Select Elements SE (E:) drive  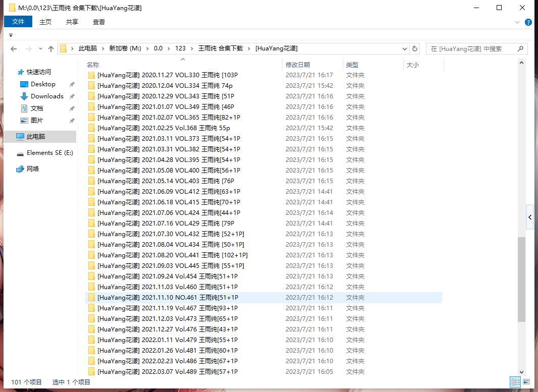point(50,153)
